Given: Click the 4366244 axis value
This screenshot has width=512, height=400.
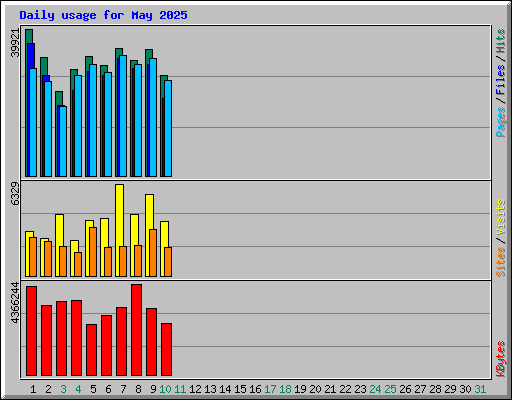Looking at the screenshot, I should (x=15, y=303).
